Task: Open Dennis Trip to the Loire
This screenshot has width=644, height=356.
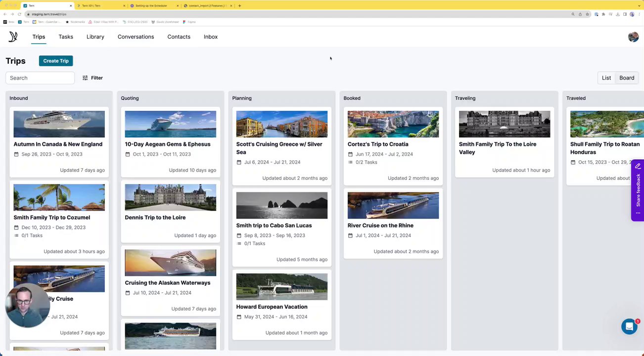Action: click(x=155, y=218)
